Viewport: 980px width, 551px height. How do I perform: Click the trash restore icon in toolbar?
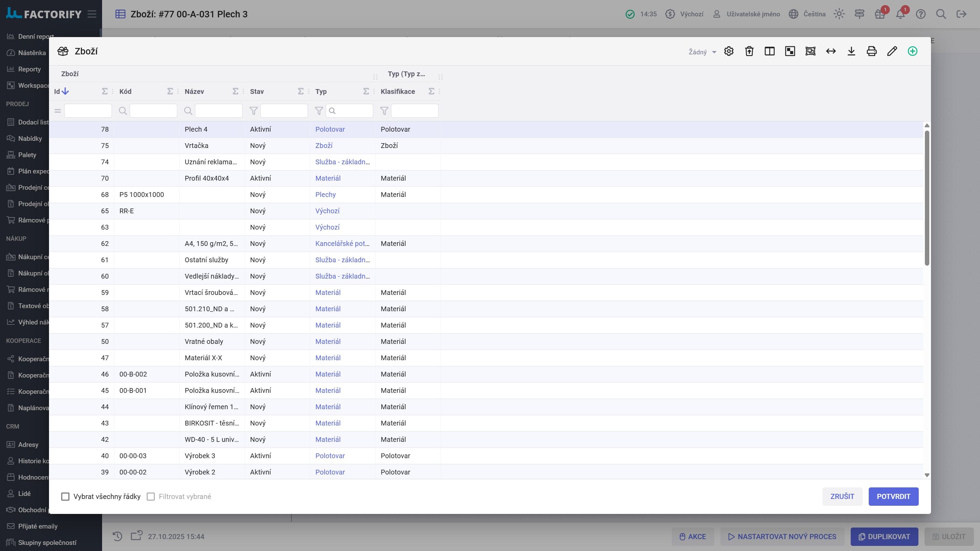[x=749, y=51]
